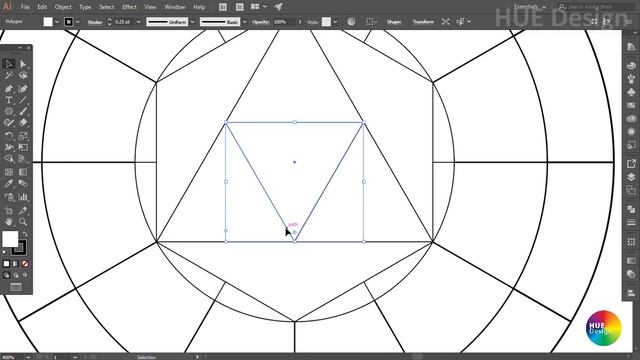Switch to Draw Behind mode

pyautogui.click(x=16, y=275)
